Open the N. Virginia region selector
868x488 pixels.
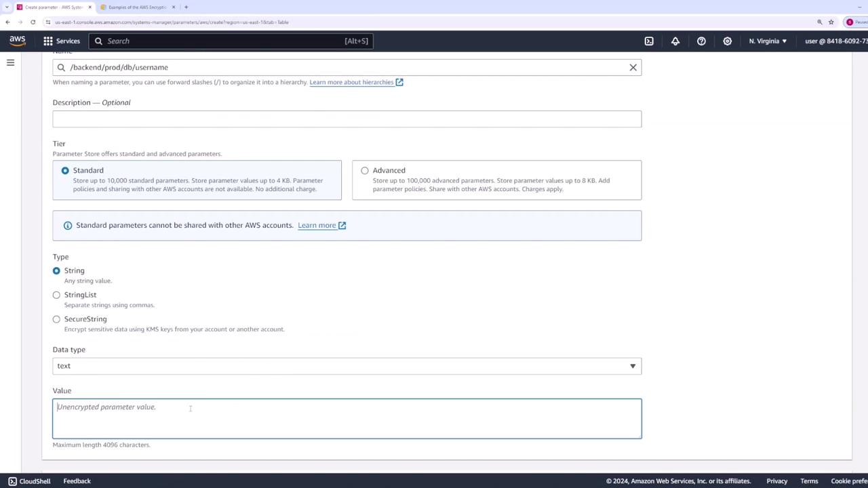[x=768, y=41]
